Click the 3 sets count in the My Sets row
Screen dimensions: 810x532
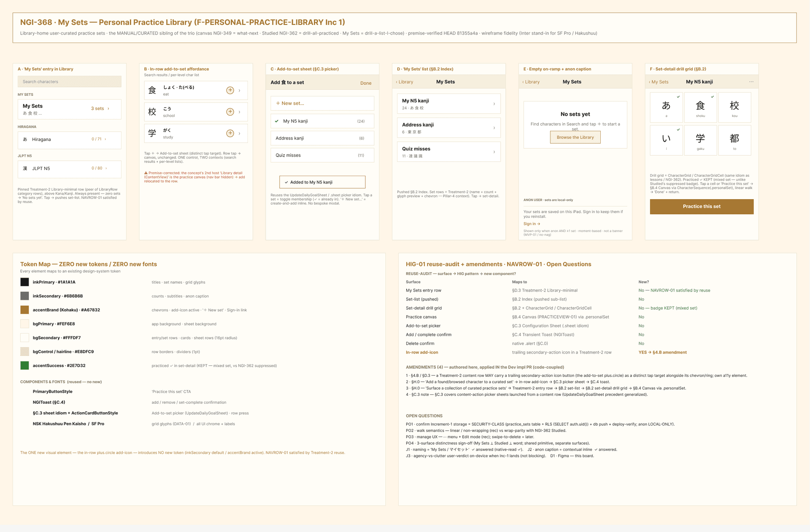97,109
